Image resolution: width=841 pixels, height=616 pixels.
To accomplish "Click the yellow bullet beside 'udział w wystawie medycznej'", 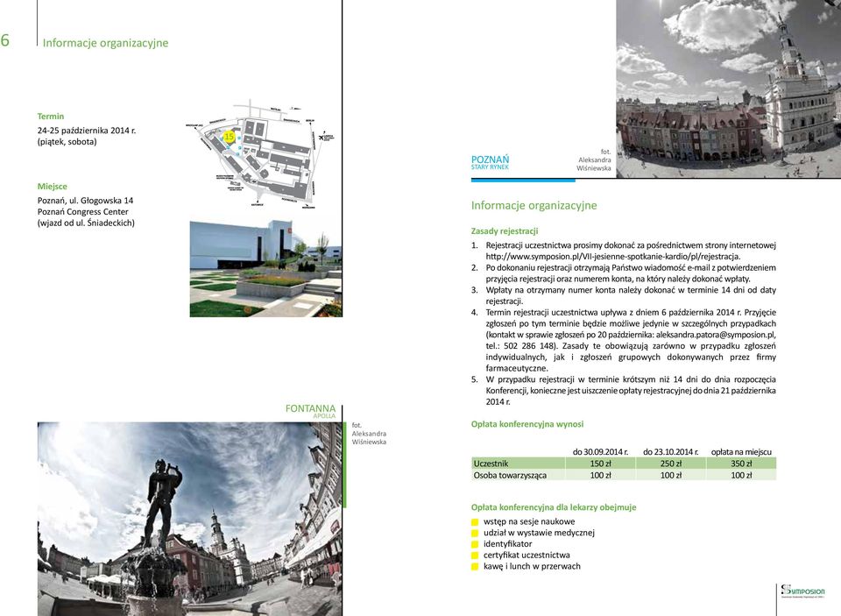I will (x=475, y=534).
